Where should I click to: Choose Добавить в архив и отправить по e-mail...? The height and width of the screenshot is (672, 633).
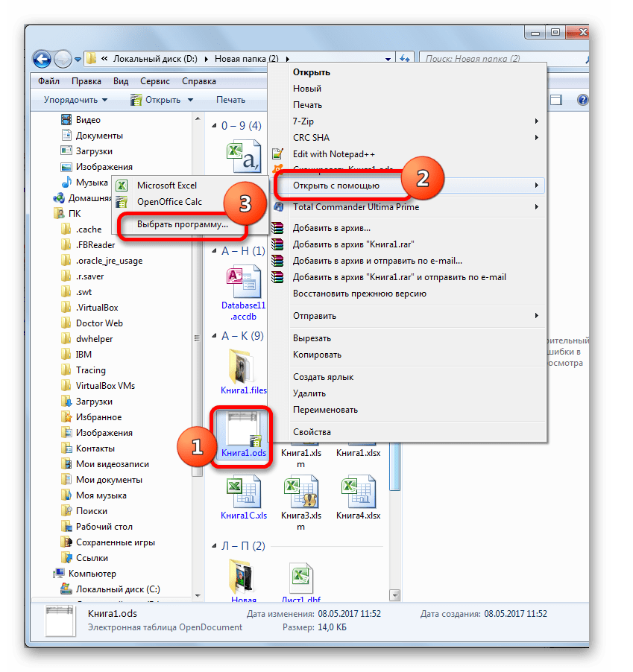[x=377, y=261]
